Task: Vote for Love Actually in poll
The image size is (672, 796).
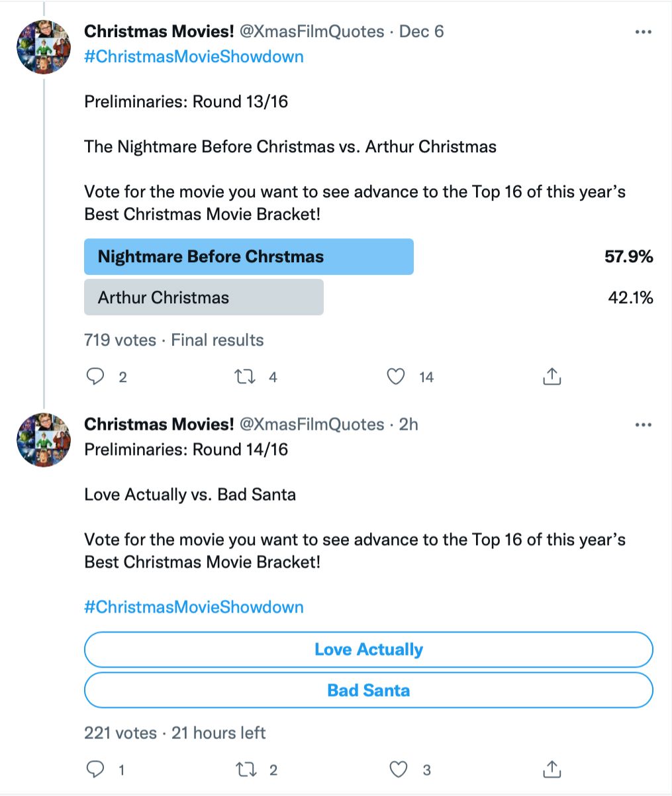Action: coord(368,650)
